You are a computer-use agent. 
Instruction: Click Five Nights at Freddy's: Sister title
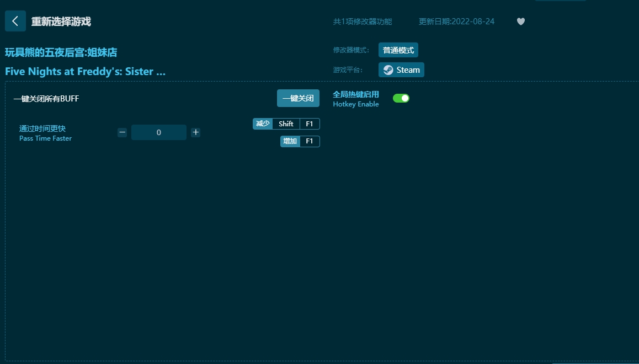(85, 71)
